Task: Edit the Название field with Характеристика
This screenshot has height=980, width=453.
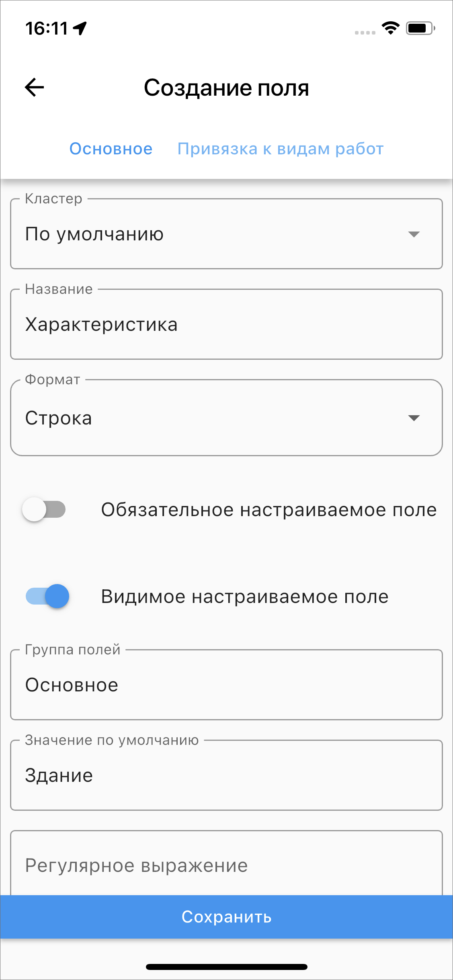Action: coord(226,324)
